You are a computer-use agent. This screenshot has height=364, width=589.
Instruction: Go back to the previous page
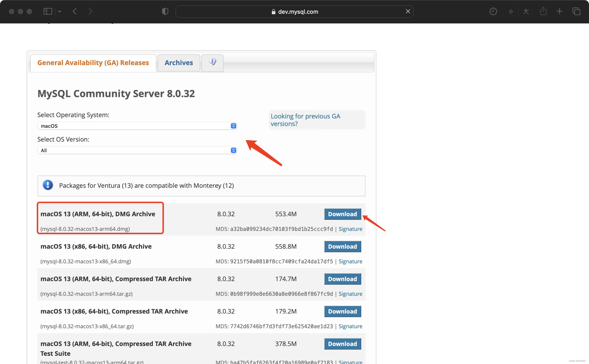tap(75, 11)
